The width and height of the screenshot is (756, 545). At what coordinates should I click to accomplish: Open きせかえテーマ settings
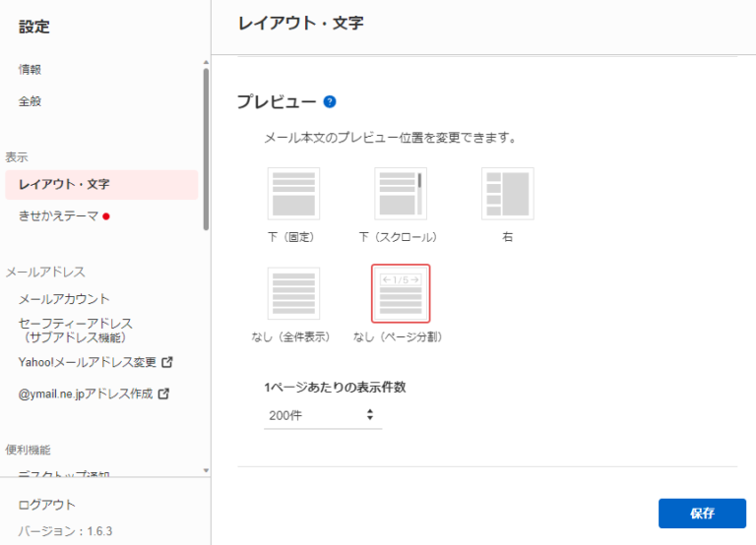click(x=58, y=215)
